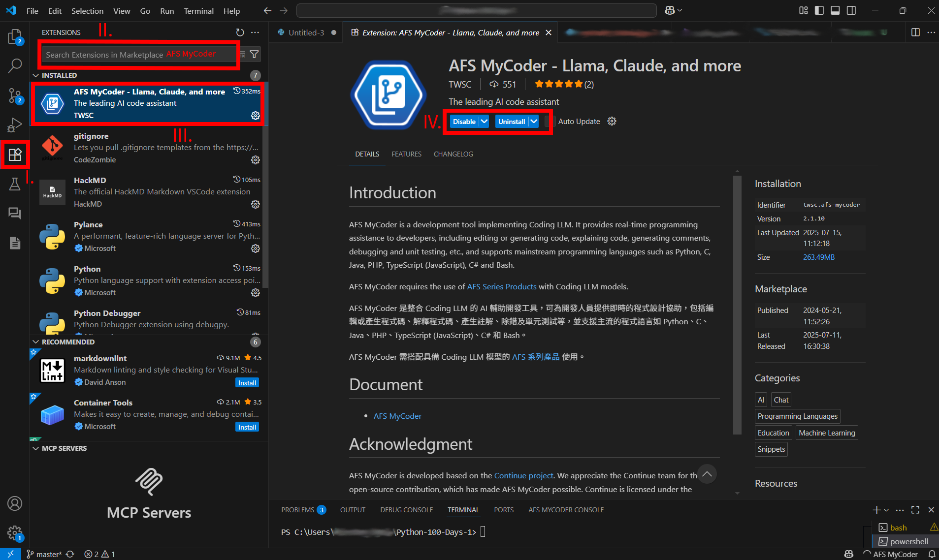The height and width of the screenshot is (560, 939).
Task: Select the Pylance extension in list
Action: [x=148, y=236]
